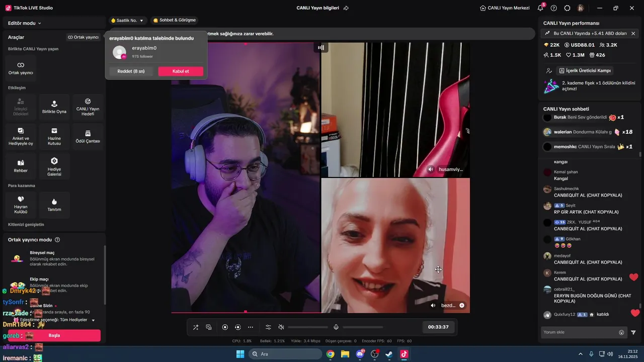Toggle the muted speaker icon
Image resolution: width=644 pixels, height=362 pixels.
click(x=281, y=327)
